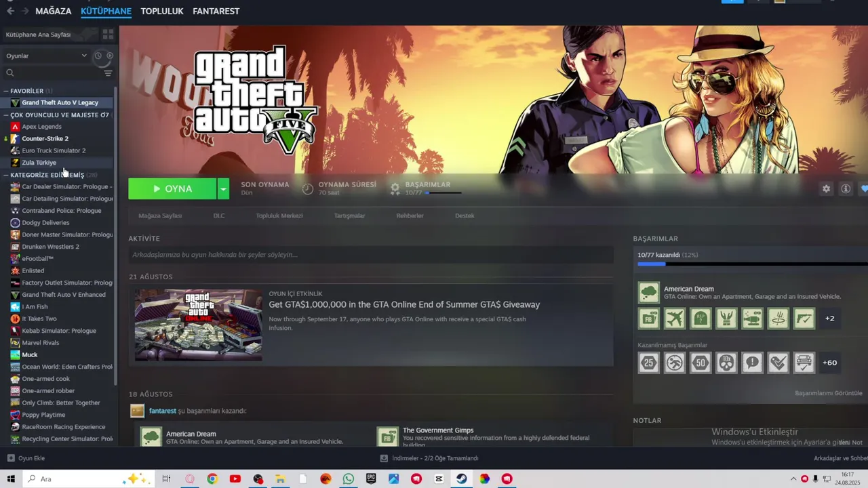Add game to favorites heart icon

864,189
